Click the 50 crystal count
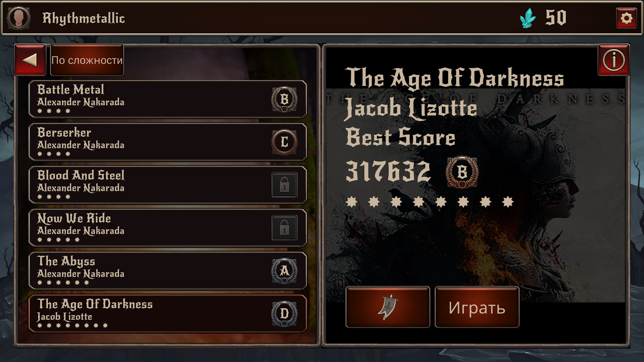 point(556,18)
